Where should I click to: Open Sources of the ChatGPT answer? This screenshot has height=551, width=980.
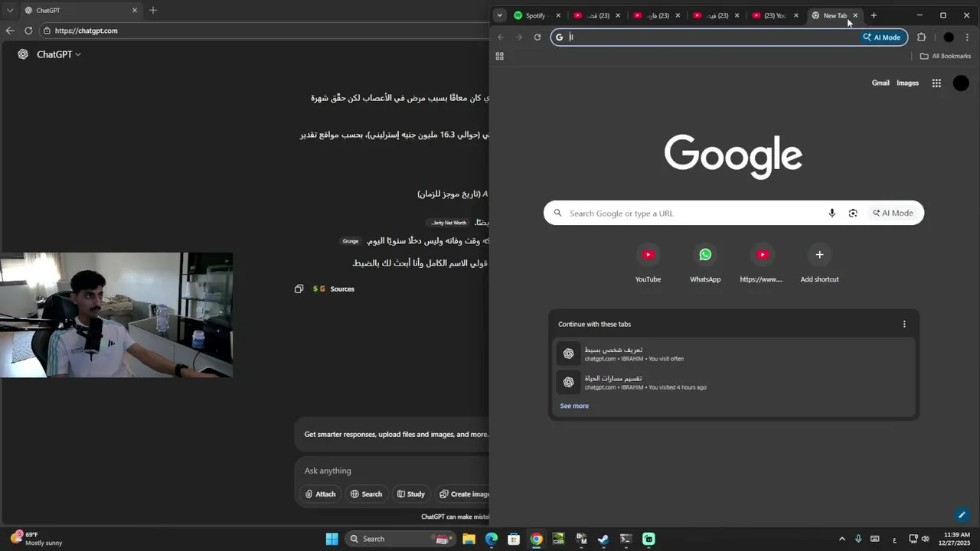[x=333, y=289]
